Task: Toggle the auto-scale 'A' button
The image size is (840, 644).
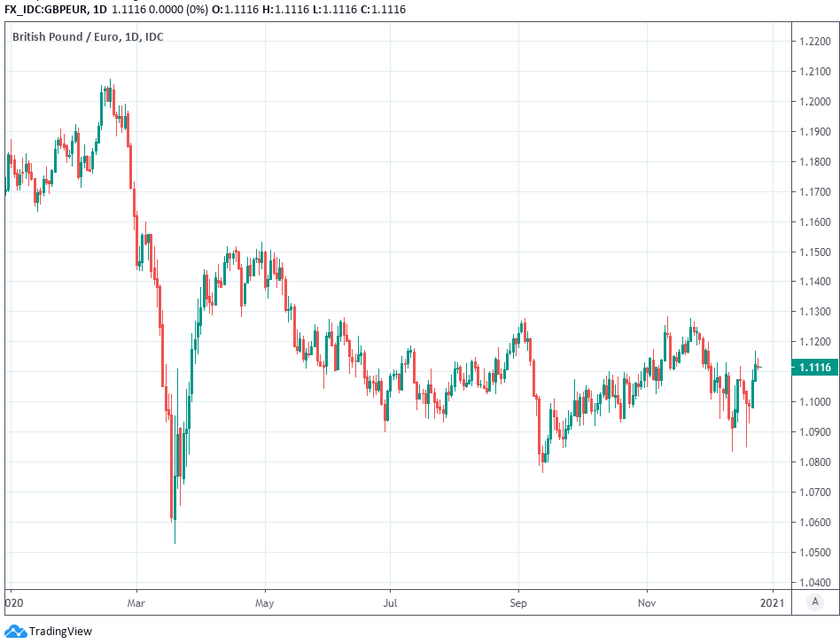Action: click(814, 601)
